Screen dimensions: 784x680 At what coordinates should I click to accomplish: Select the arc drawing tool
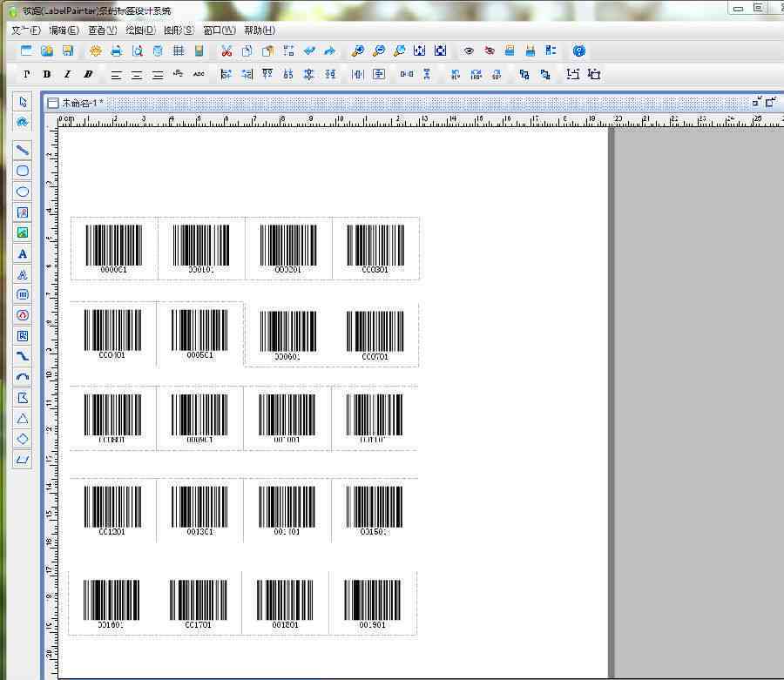pyautogui.click(x=23, y=377)
